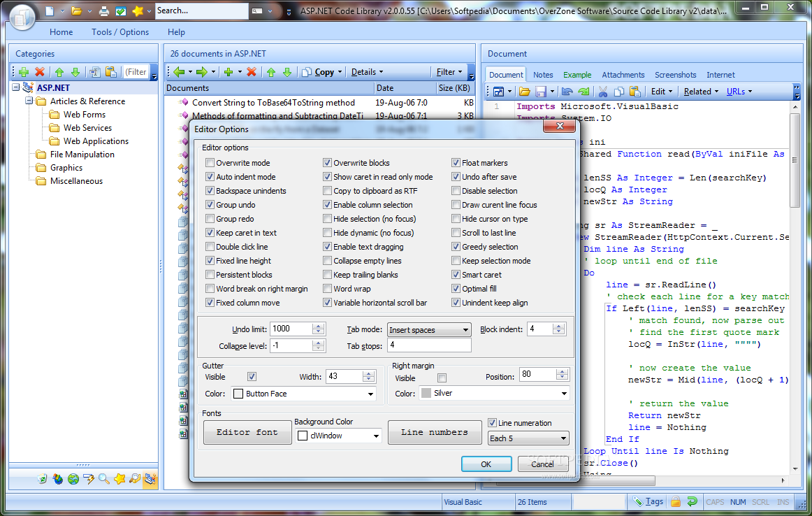
Task: Click the new document icon in title bar
Action: [x=50, y=11]
